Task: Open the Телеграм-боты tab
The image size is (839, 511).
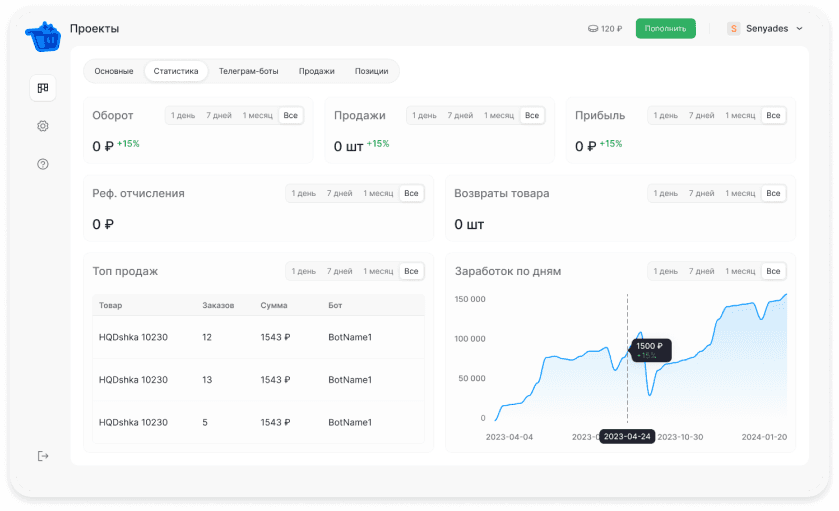Action: click(x=248, y=71)
